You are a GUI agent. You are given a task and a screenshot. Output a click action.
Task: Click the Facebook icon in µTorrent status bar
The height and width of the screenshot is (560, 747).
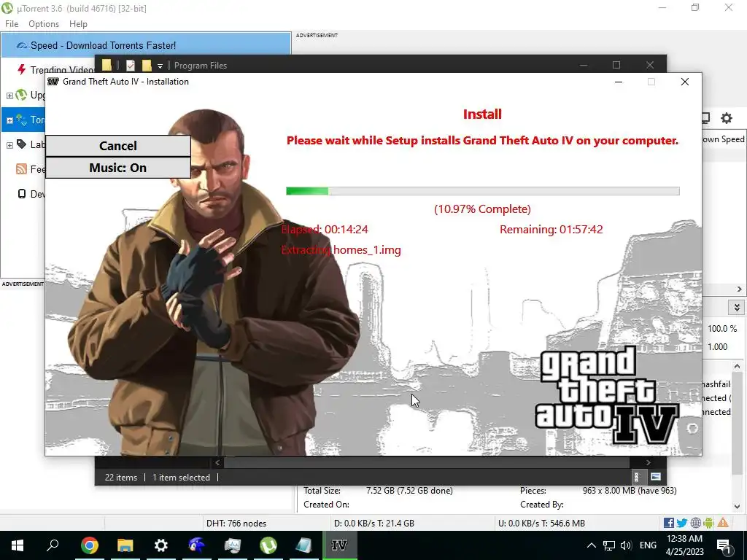(669, 523)
